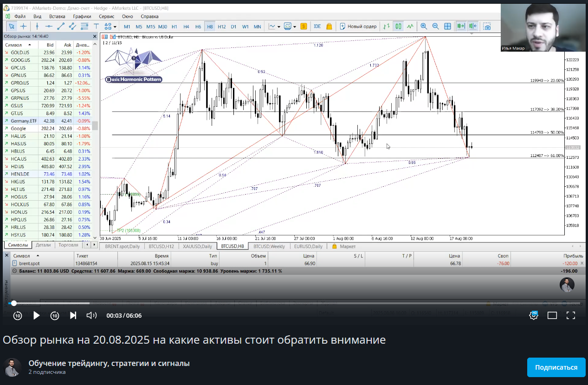
Task: Close the Market Watch panel with X
Action: [95, 36]
